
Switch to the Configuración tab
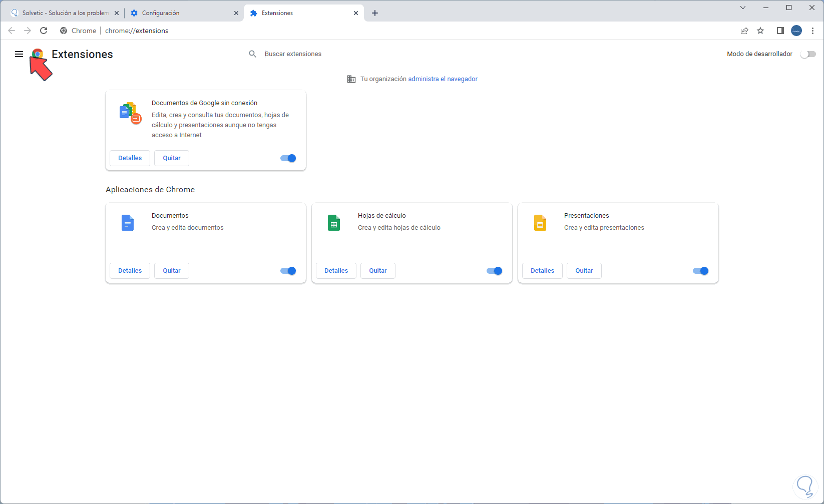tap(184, 13)
